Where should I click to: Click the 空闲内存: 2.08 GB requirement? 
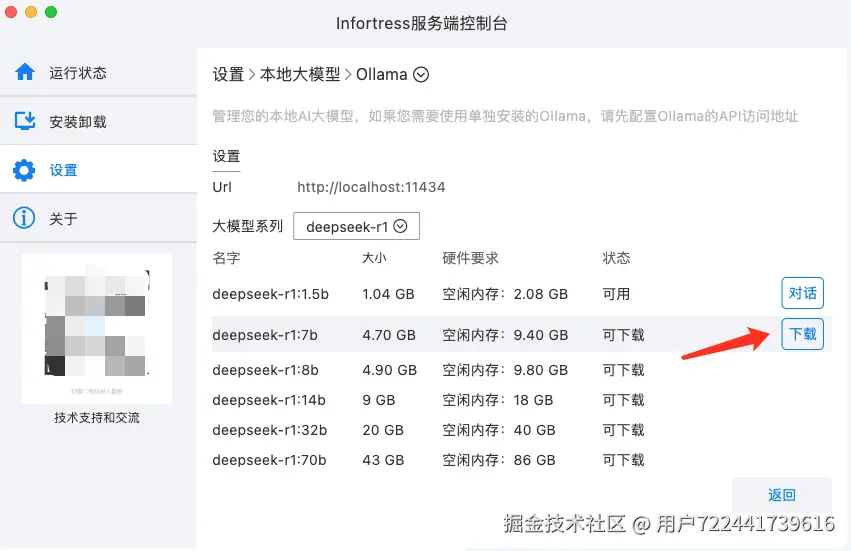point(505,294)
